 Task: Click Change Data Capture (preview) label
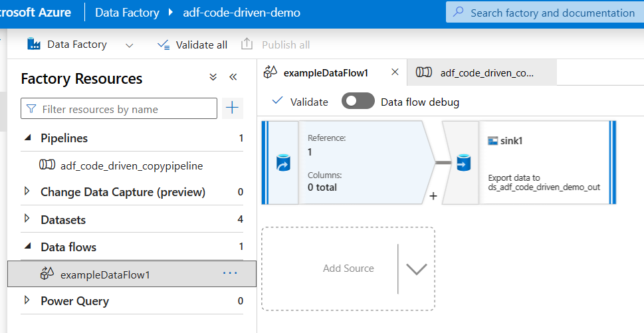(x=123, y=191)
